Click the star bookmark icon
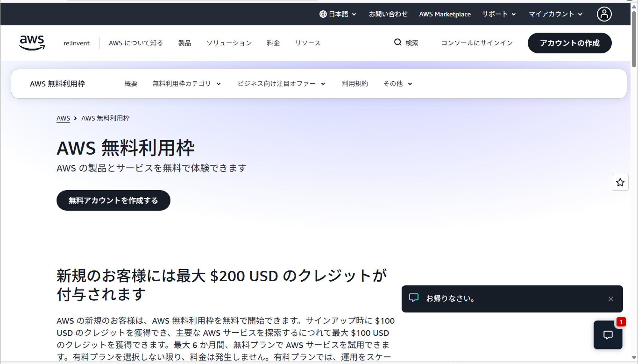This screenshot has height=364, width=638. point(620,182)
